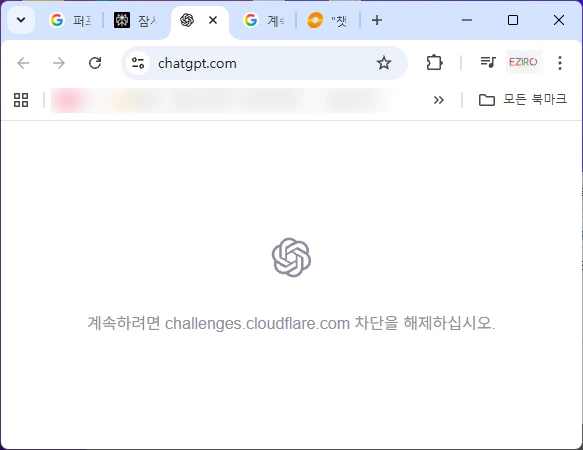
Task: Switch to the second Google tab
Action: coord(264,20)
